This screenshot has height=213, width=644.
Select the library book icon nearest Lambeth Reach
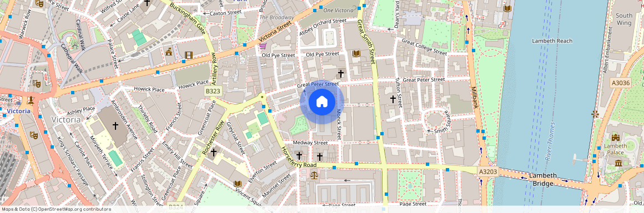coord(507,8)
